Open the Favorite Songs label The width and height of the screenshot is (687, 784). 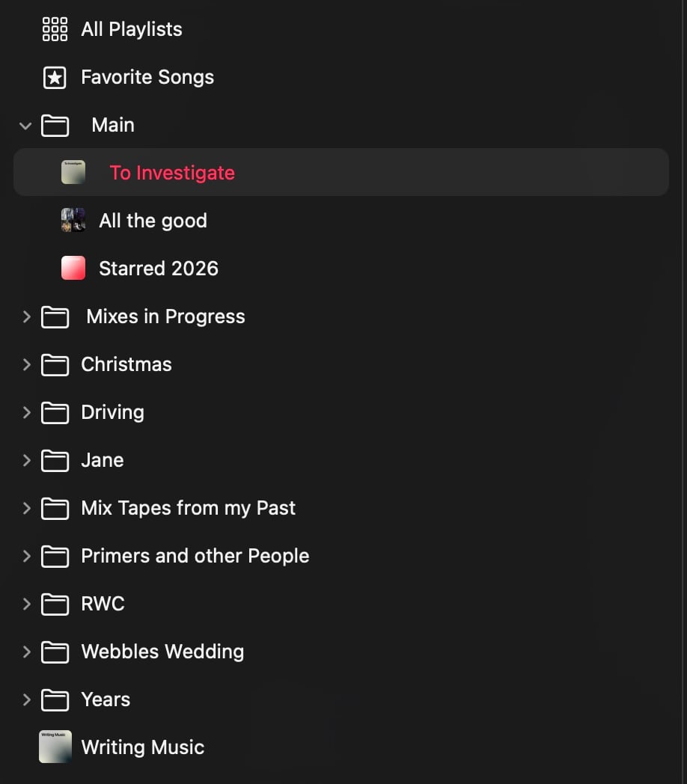tap(147, 77)
